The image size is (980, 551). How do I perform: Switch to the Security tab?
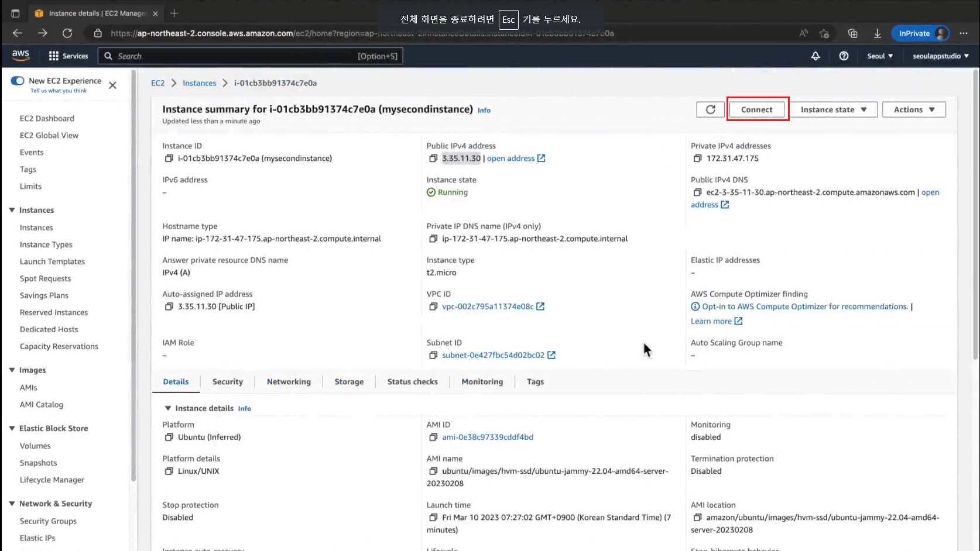click(x=228, y=382)
